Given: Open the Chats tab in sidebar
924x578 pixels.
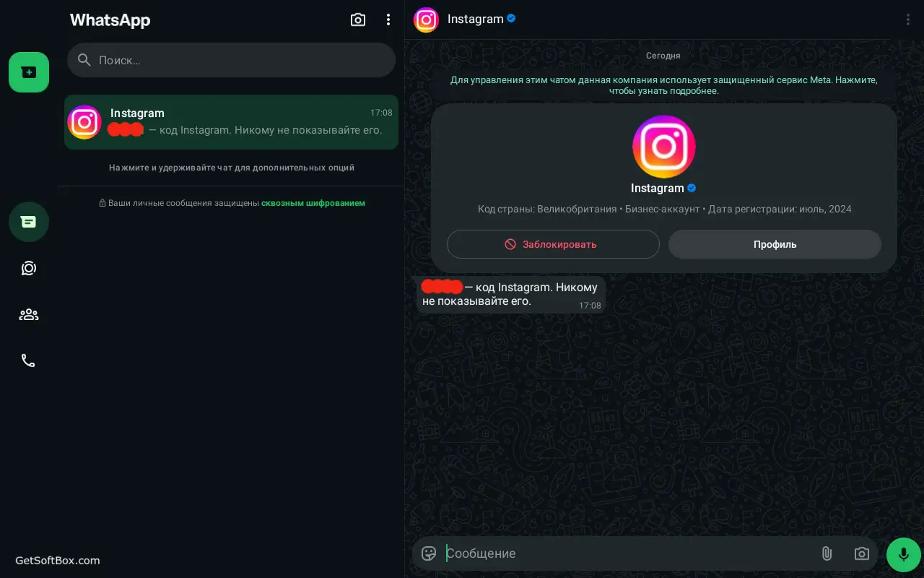Looking at the screenshot, I should (29, 222).
